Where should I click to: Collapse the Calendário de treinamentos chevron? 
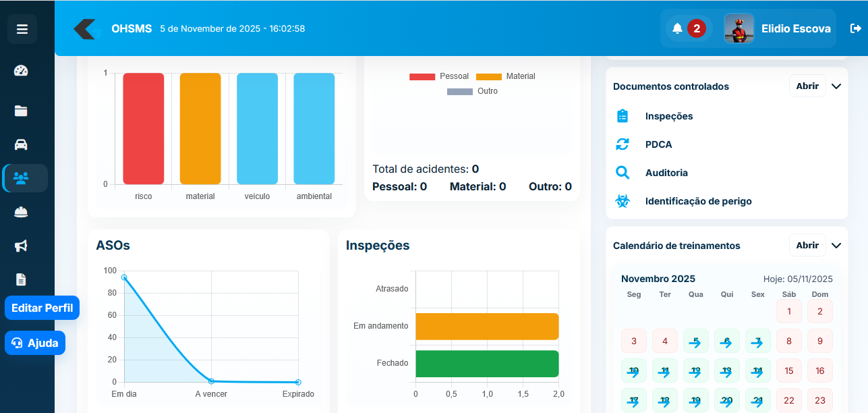pyautogui.click(x=836, y=246)
